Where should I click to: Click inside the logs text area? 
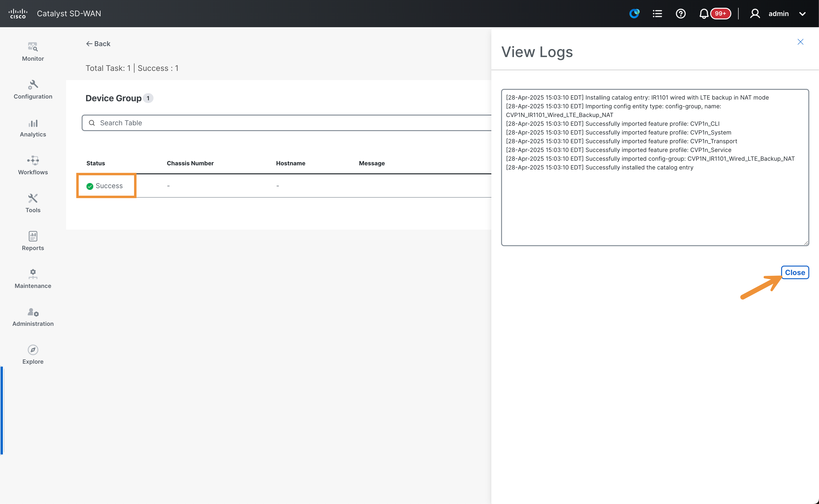tap(655, 167)
